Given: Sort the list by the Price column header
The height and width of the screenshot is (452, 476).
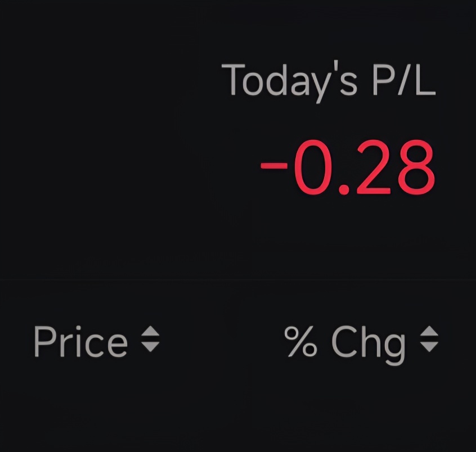Looking at the screenshot, I should click(x=97, y=341).
